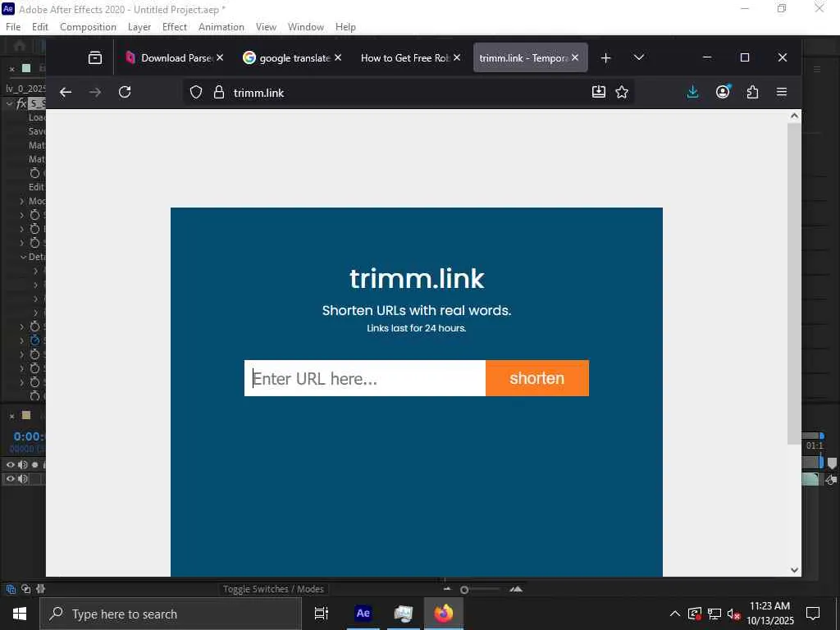Click the timeline comp marker bin
840x630 pixels.
[x=832, y=463]
